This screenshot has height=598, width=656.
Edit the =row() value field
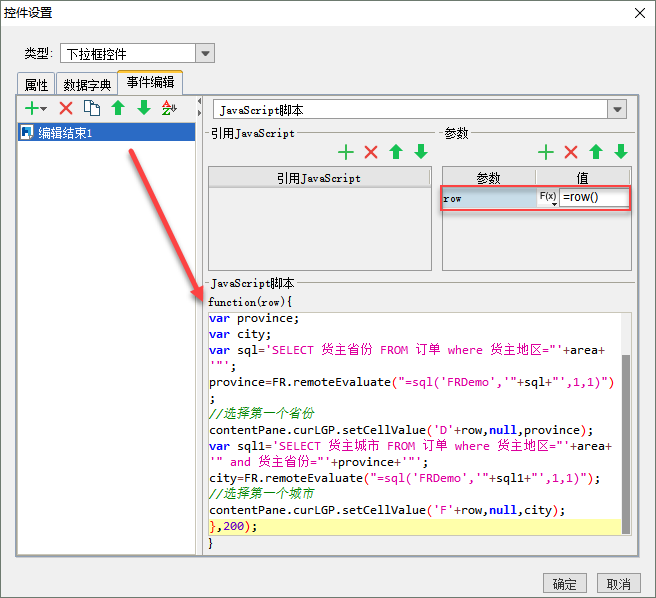pyautogui.click(x=594, y=198)
